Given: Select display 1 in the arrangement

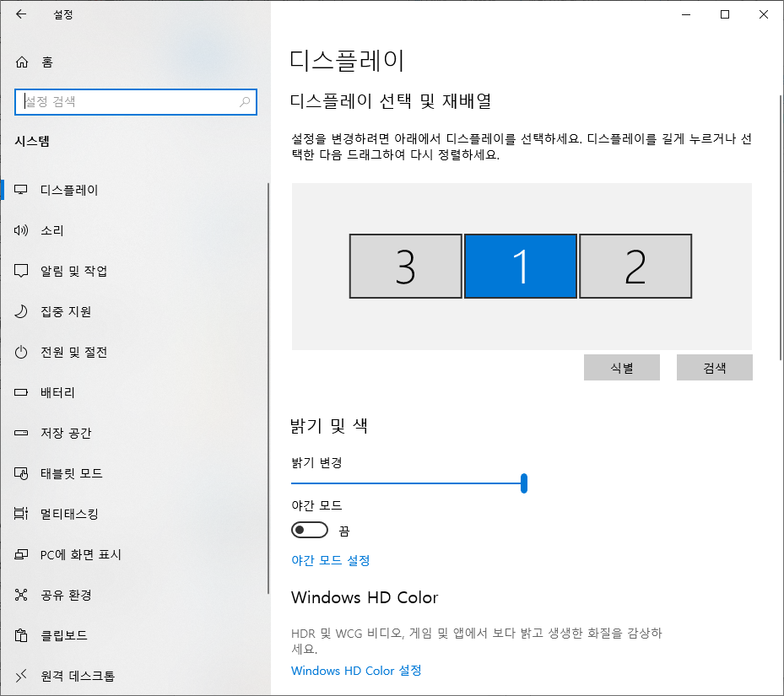Looking at the screenshot, I should coord(521,266).
